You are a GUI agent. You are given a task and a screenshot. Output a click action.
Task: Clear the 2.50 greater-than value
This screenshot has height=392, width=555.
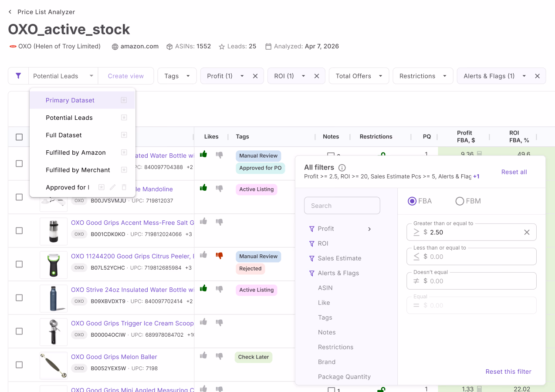tap(527, 232)
